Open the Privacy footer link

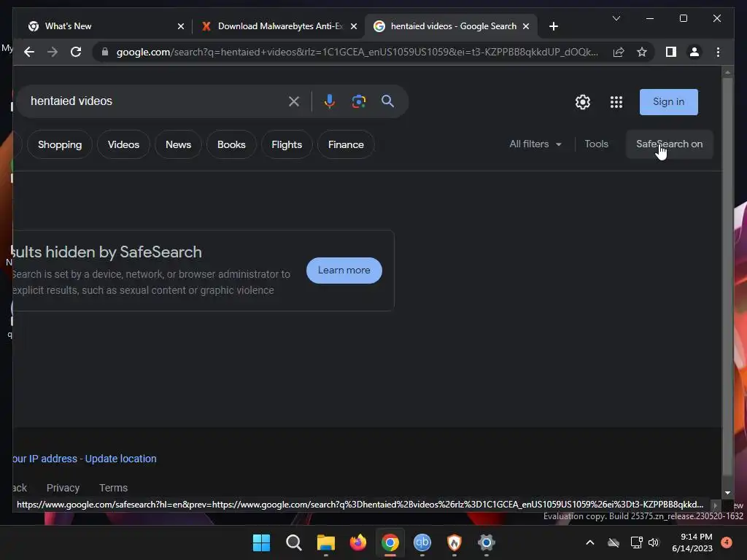click(x=63, y=488)
